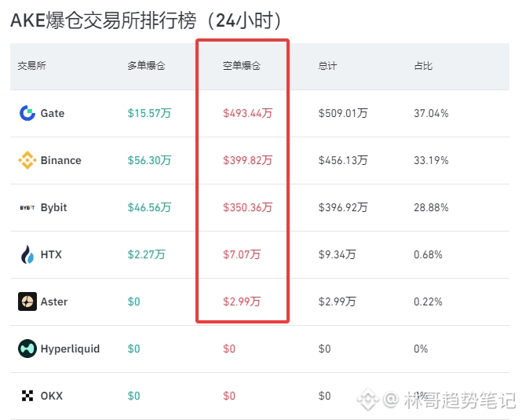Click the AKE爆仓交易所排行榜 title
The image size is (522, 420).
coord(146,20)
